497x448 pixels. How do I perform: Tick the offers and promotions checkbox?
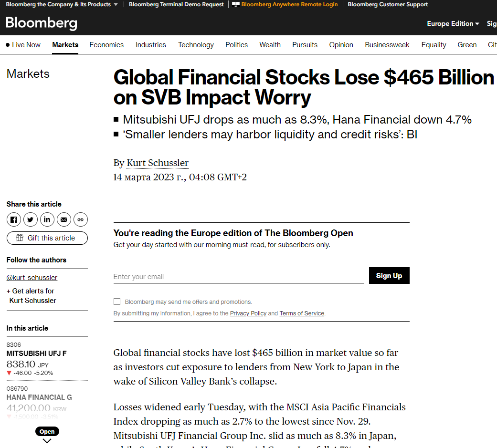(x=117, y=302)
